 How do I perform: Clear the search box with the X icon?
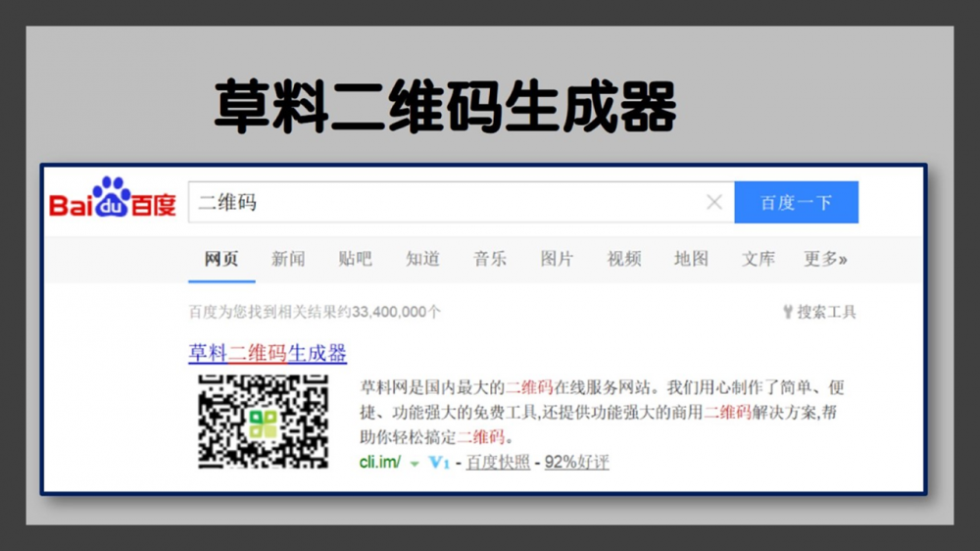(x=714, y=202)
